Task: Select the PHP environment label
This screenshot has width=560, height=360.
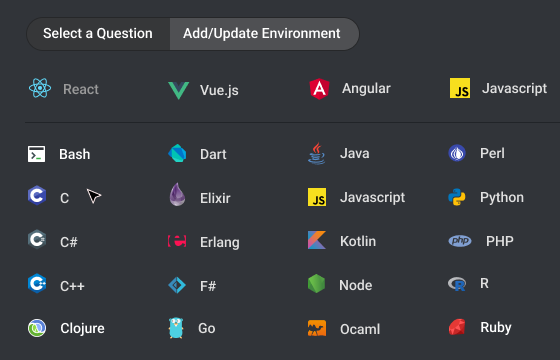Action: click(500, 241)
